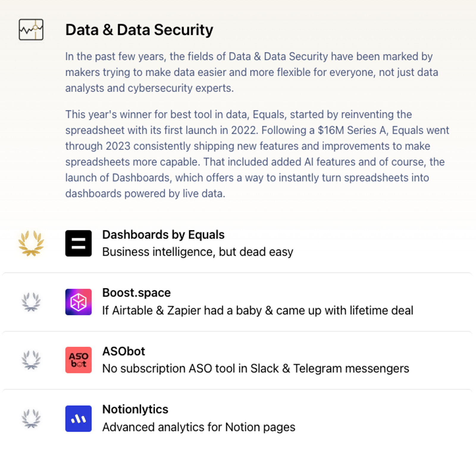Click the Airtable & Zapier baby tagline
This screenshot has height=450, width=476.
[x=258, y=310]
